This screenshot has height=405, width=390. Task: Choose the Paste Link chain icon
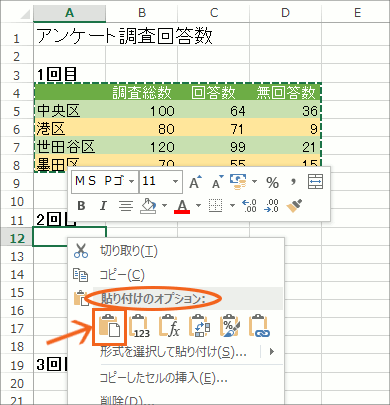pyautogui.click(x=260, y=326)
